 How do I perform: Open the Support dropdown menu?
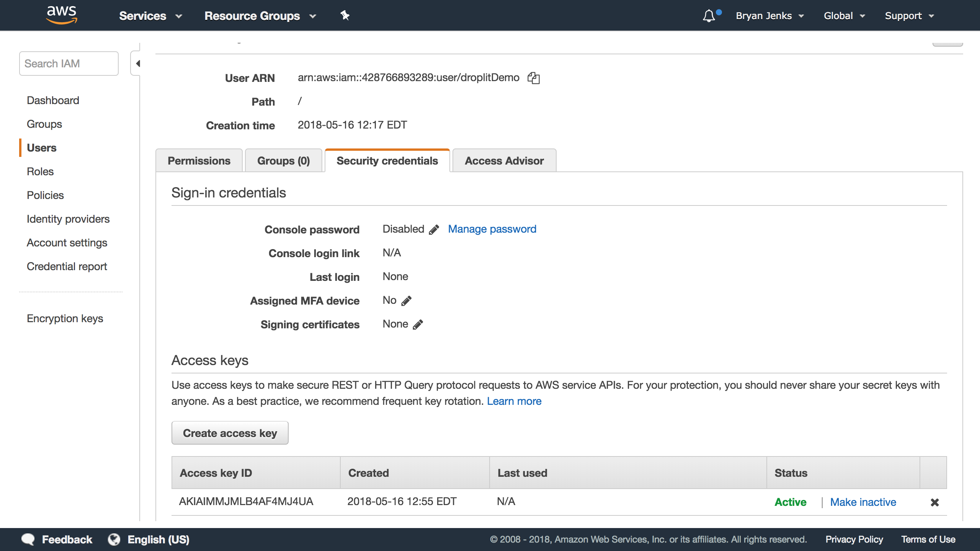(x=910, y=16)
